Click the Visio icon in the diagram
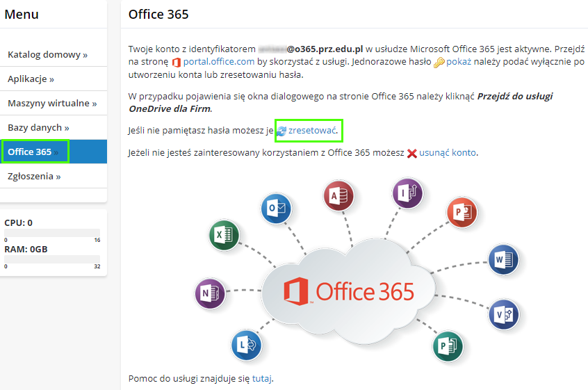The height and width of the screenshot is (390, 588). pos(504,314)
